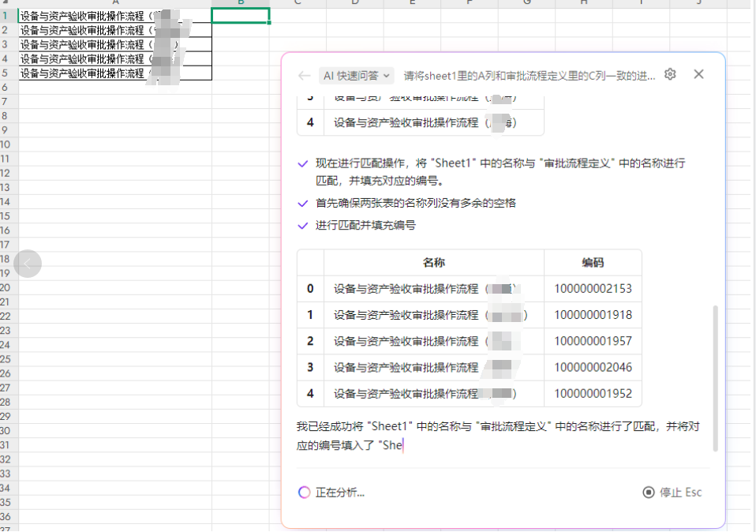Image resolution: width=756 pixels, height=532 pixels.
Task: Click the AI panel vertical scrollbar
Action: pos(715,378)
